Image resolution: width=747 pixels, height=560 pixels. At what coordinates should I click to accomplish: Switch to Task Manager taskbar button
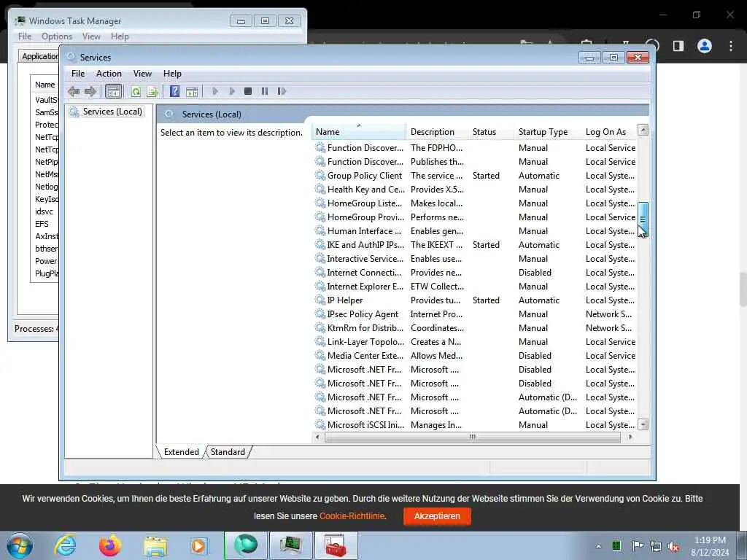[x=290, y=545]
